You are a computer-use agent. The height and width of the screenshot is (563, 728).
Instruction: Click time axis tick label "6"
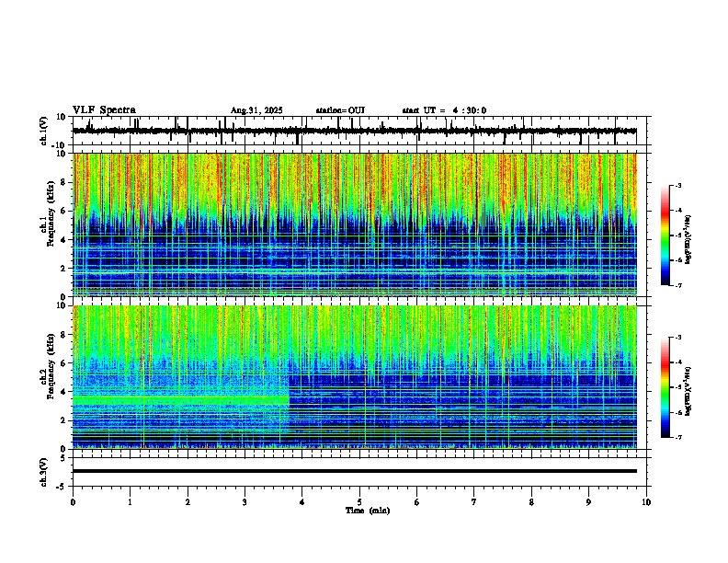point(417,502)
